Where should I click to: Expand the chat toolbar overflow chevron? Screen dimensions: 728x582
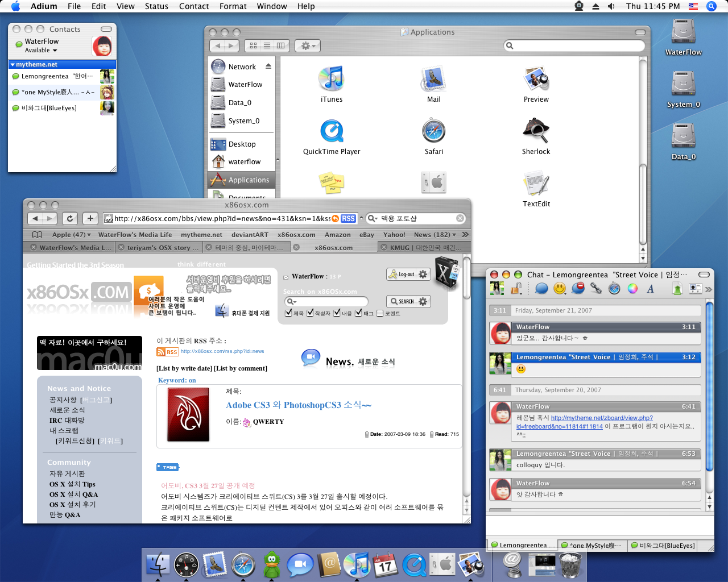click(x=709, y=289)
